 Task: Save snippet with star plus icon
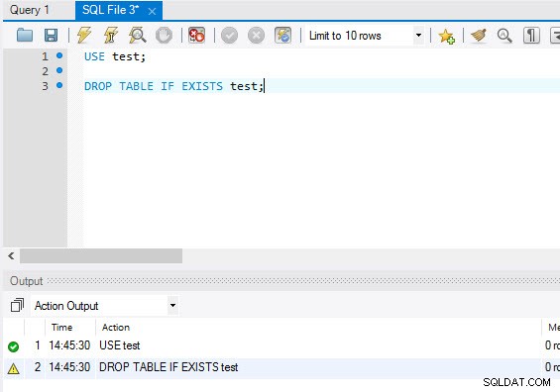click(x=446, y=36)
